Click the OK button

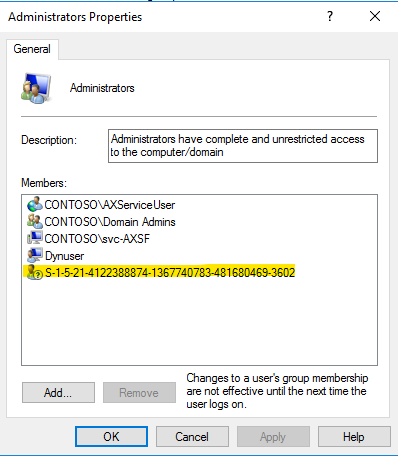pyautogui.click(x=111, y=437)
